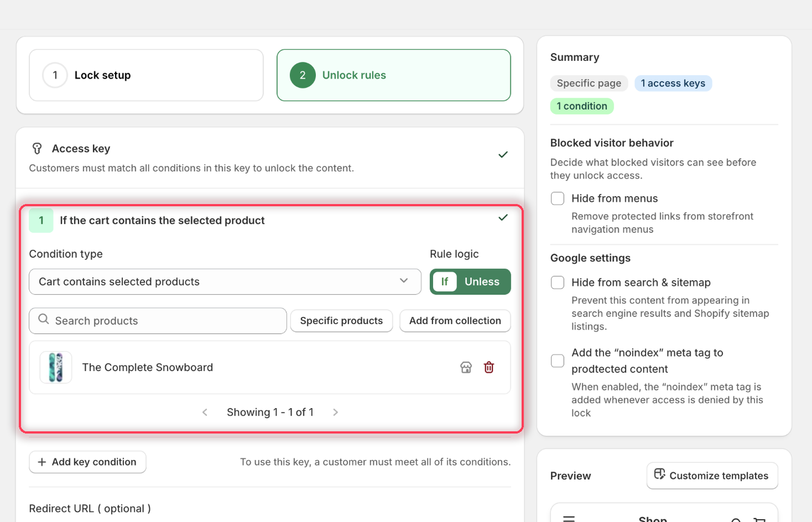Enable the noindex meta tag checkbox
812x522 pixels.
coord(558,361)
